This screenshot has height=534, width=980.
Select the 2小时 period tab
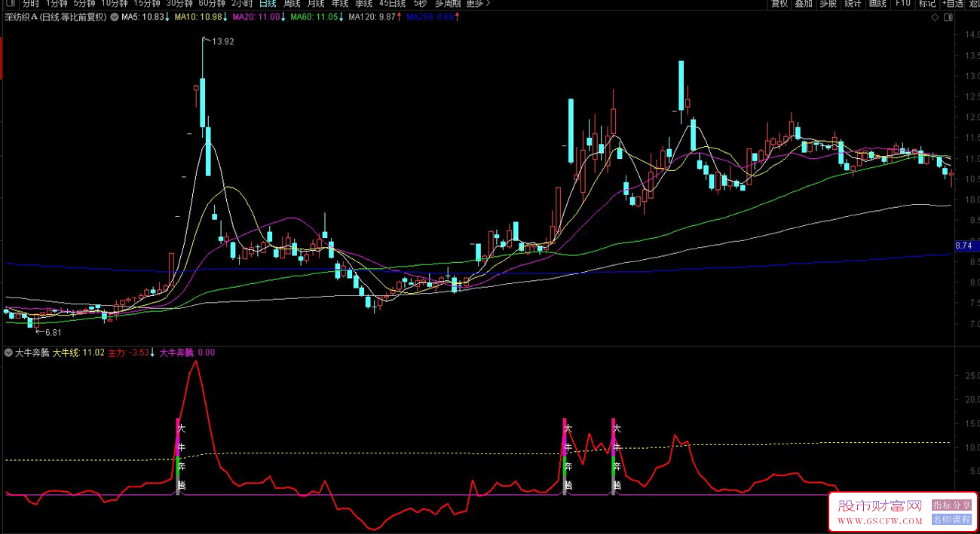click(x=242, y=4)
